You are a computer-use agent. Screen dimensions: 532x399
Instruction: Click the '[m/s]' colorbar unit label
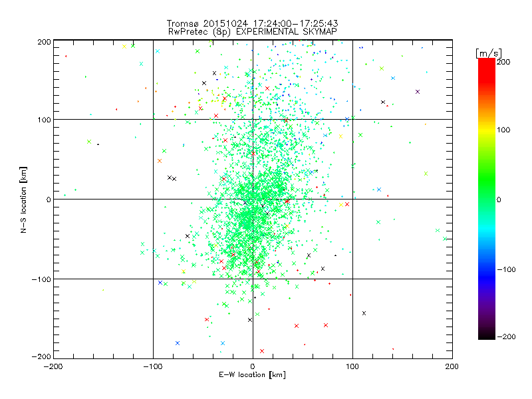[x=489, y=53]
